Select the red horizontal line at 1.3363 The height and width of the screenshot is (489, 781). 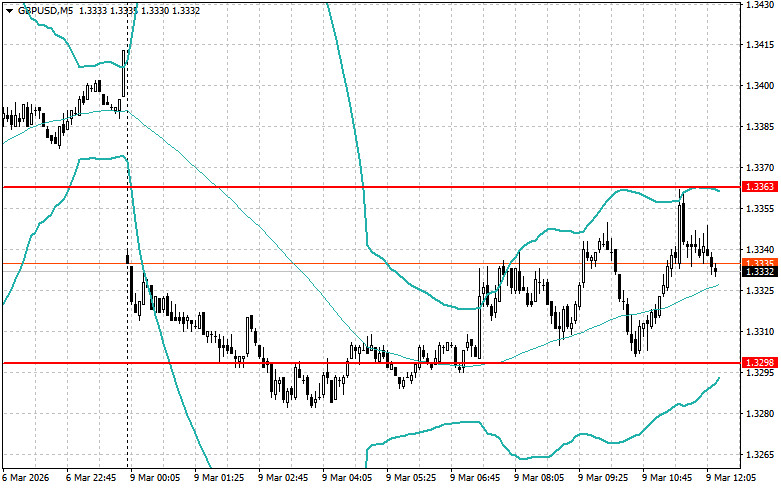pos(372,187)
